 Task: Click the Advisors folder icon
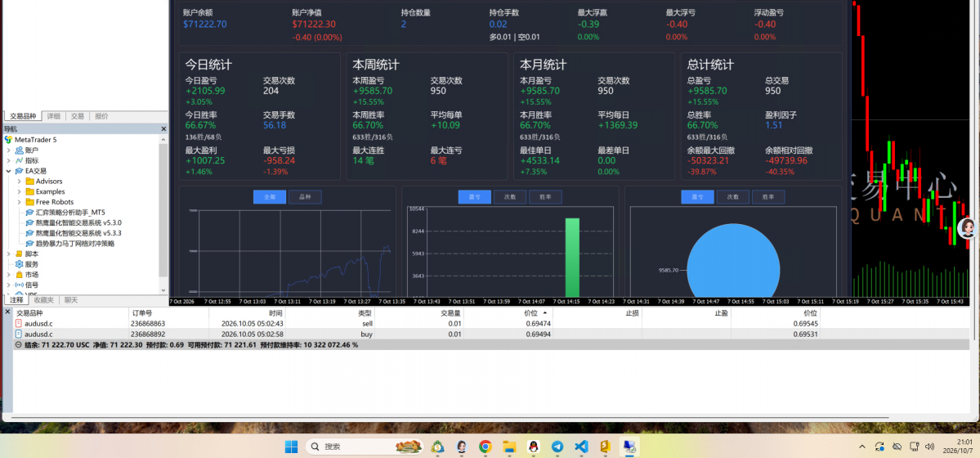29,182
